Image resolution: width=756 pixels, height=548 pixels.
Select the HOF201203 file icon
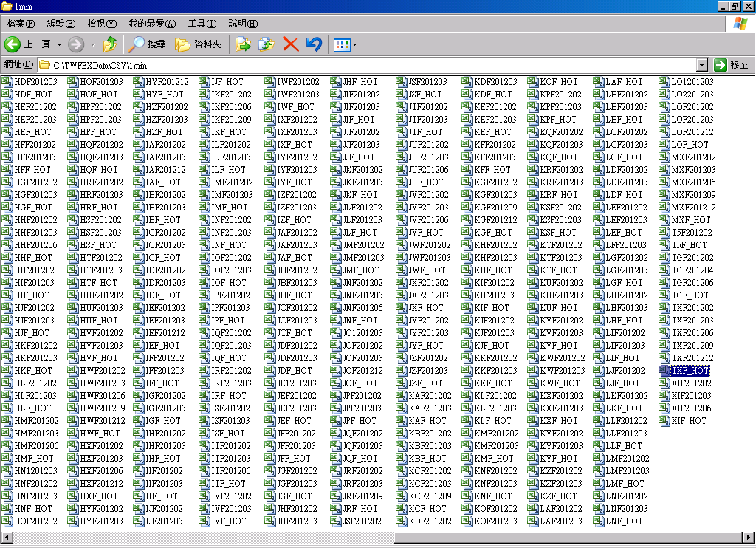point(73,81)
